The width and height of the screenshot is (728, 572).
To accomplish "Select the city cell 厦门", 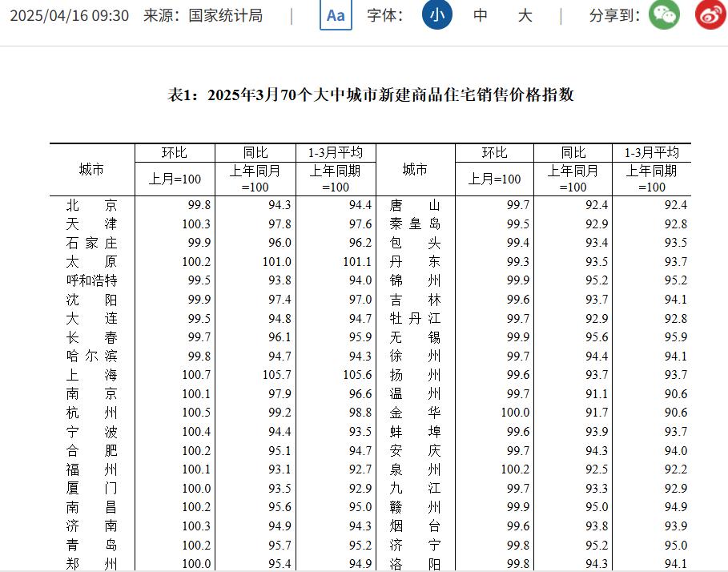I will [91, 488].
